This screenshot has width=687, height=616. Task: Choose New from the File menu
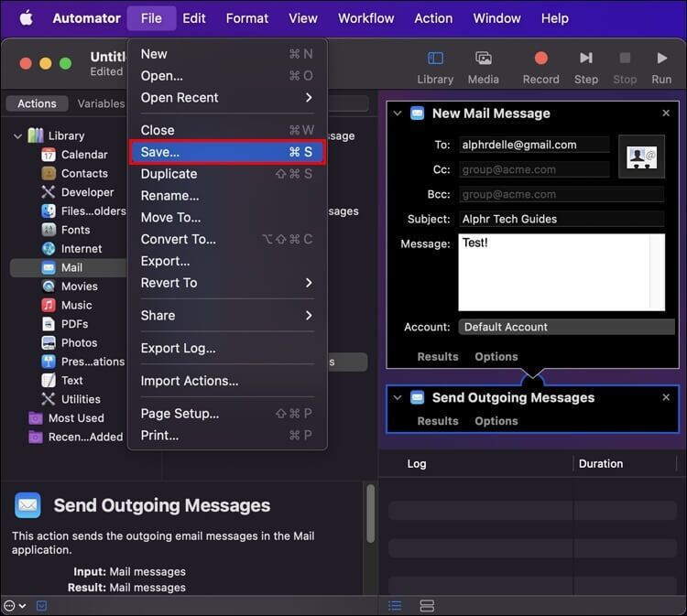pos(226,54)
